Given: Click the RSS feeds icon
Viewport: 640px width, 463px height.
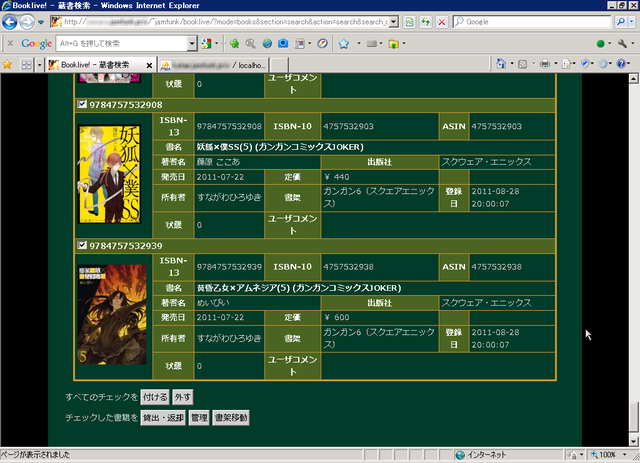Looking at the screenshot, I should point(522,64).
